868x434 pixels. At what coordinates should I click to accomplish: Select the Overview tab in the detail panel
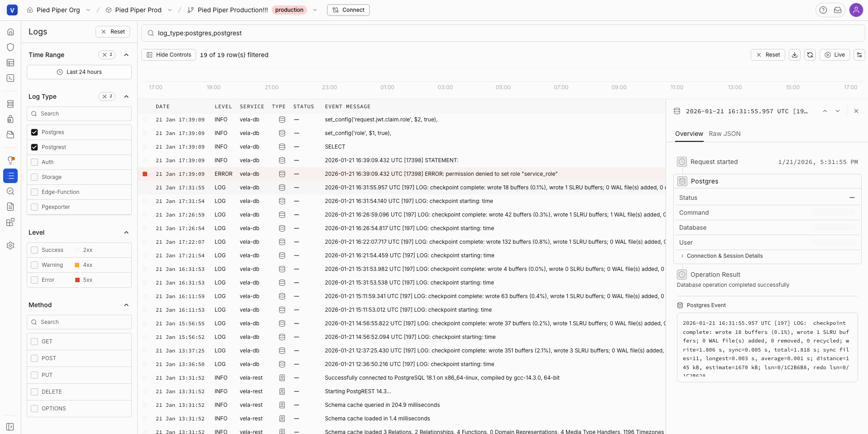coord(689,134)
